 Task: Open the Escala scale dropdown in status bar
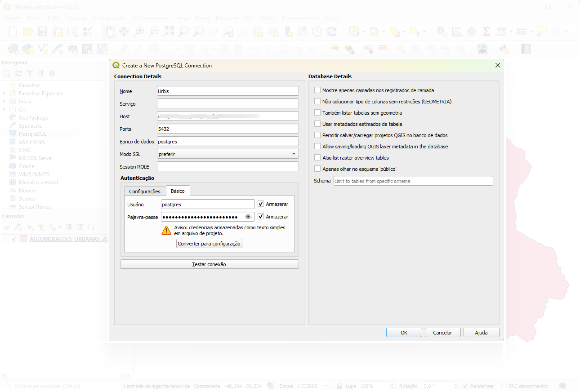(x=327, y=386)
